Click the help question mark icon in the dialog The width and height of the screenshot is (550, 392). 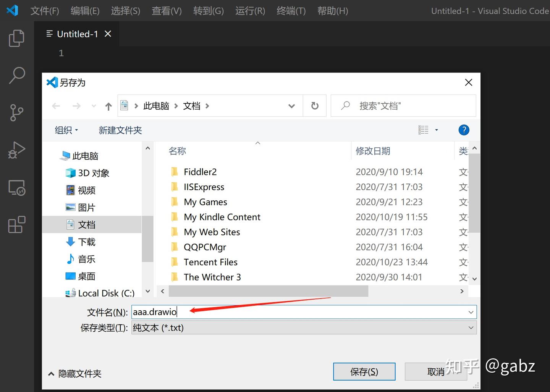point(464,130)
